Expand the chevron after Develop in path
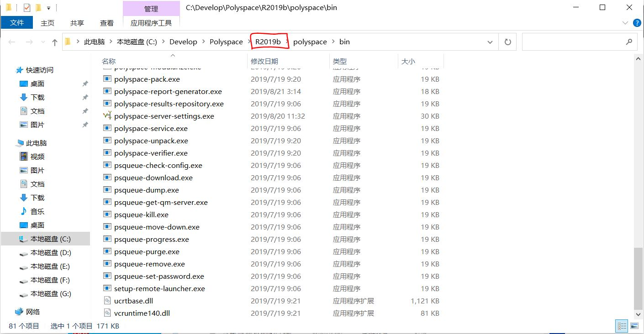 [x=203, y=42]
